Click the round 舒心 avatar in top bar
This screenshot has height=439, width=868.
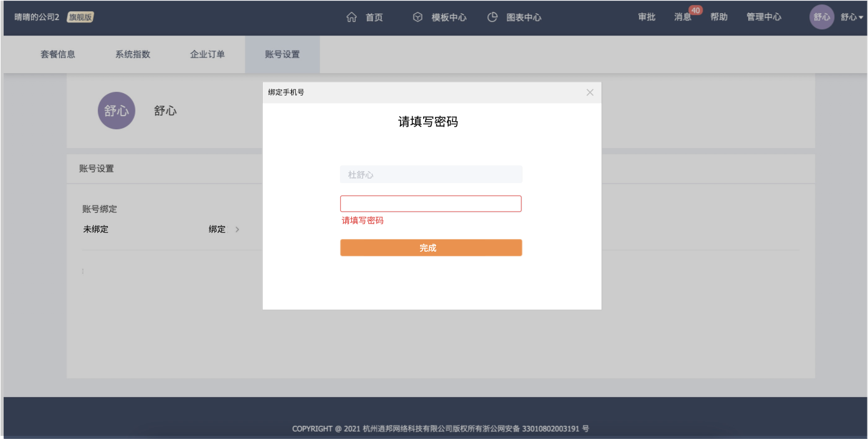click(821, 17)
